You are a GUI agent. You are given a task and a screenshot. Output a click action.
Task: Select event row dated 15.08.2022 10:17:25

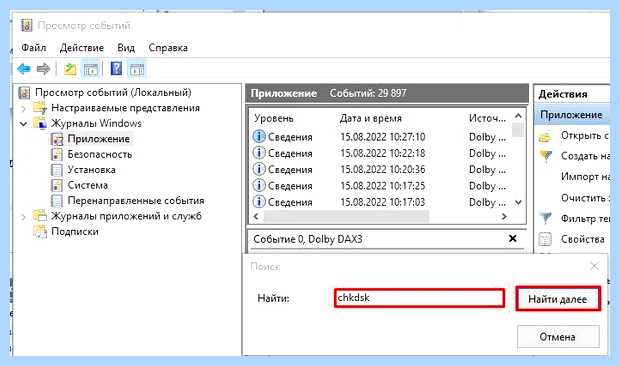380,185
